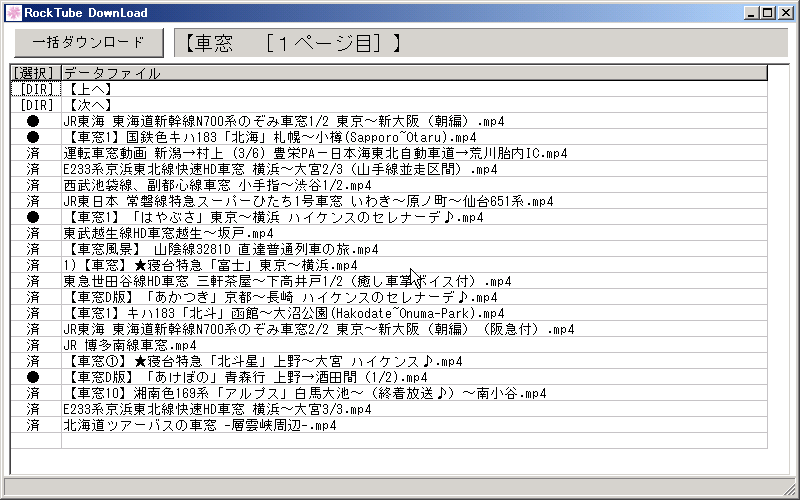The image size is (800, 500).
Task: Select file 【車窓風景】山陰線3281D 直達普通列車の旅
Action: pos(414,249)
